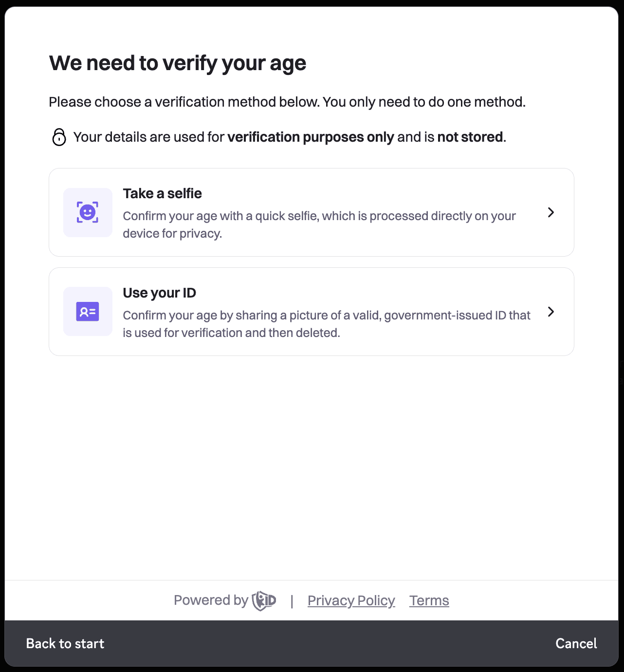Click the lock icon beside the privacy notice

click(x=58, y=137)
